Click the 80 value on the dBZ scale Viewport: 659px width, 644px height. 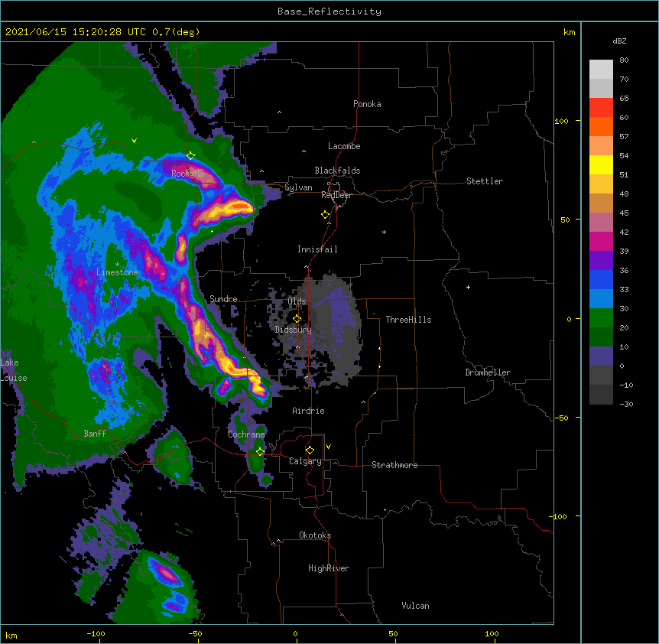[624, 60]
